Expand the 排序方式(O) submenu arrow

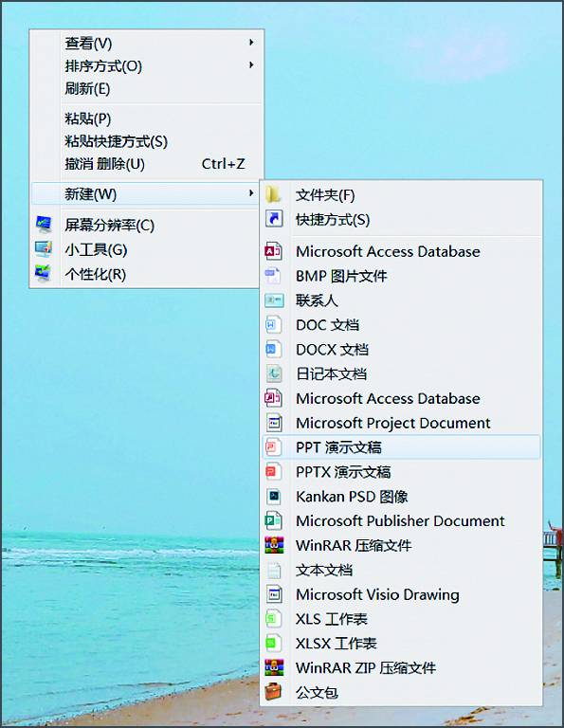pyautogui.click(x=251, y=65)
